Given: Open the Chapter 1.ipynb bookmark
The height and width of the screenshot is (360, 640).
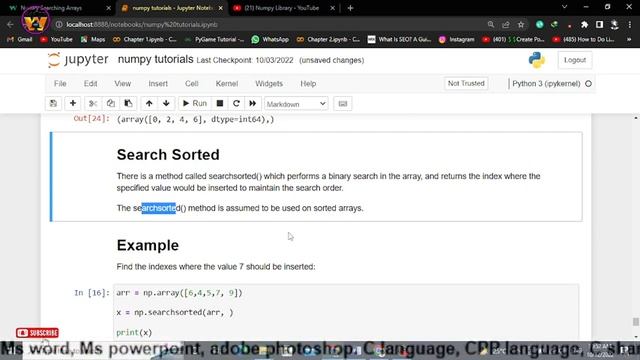Looking at the screenshot, I should tap(144, 40).
